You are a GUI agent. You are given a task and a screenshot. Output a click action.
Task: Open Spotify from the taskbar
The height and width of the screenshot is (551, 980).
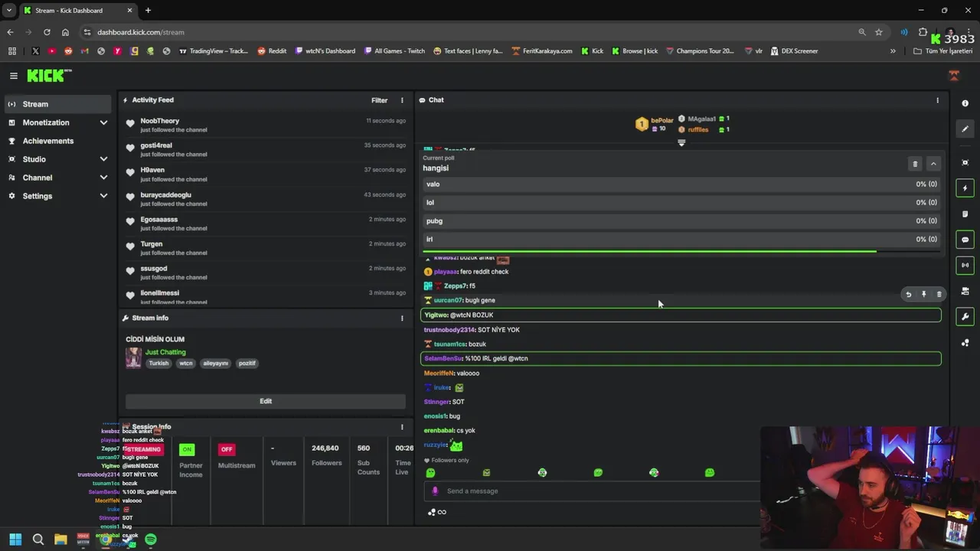151,540
